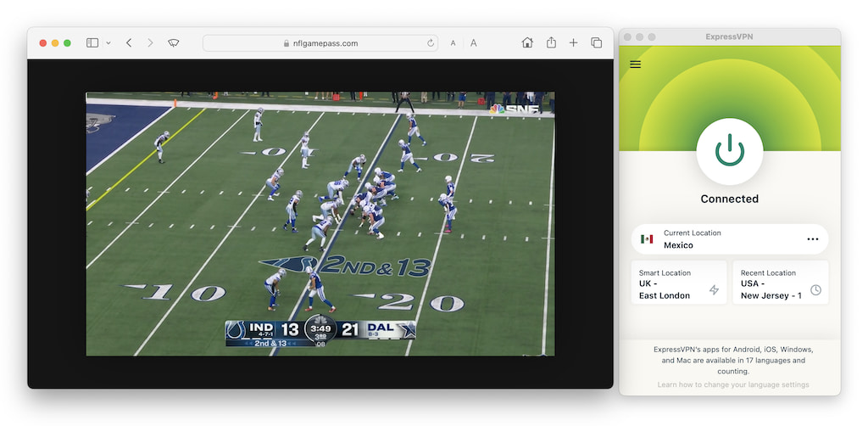The height and width of the screenshot is (426, 868).
Task: Open the Safari home page icon
Action: pyautogui.click(x=527, y=42)
